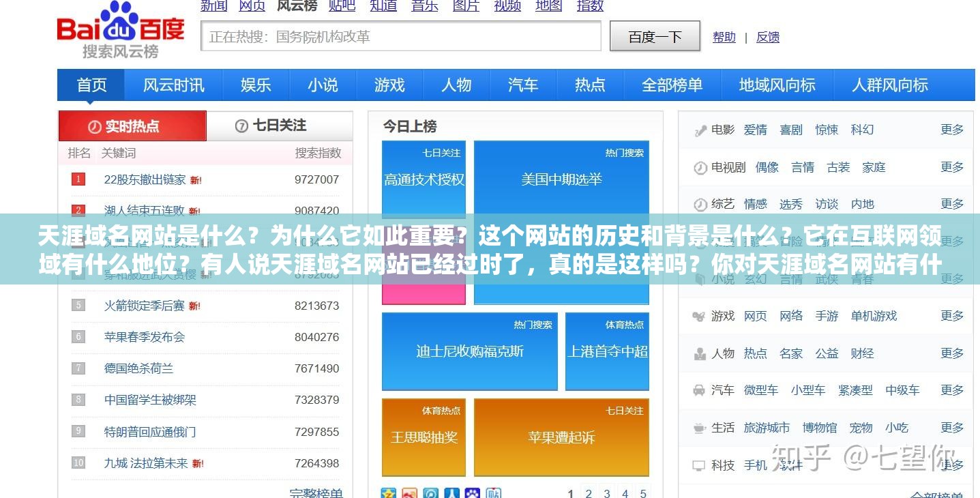Image resolution: width=980 pixels, height=498 pixels.
Task: Go to page 3 of 今日上榜
Action: [607, 493]
